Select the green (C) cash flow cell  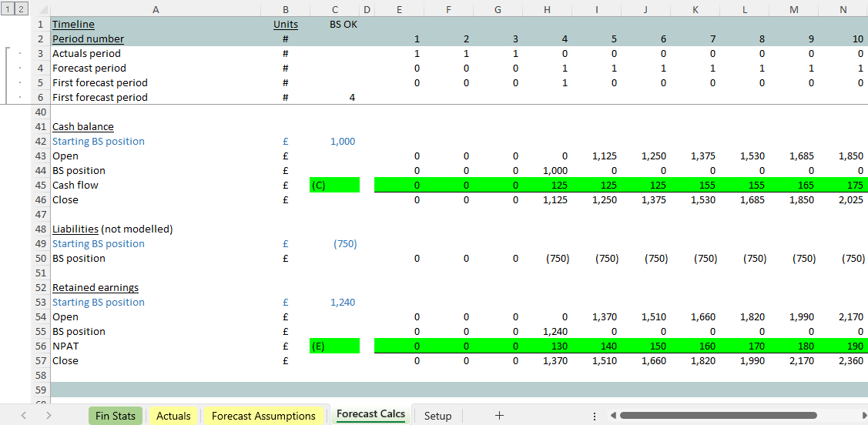[334, 186]
